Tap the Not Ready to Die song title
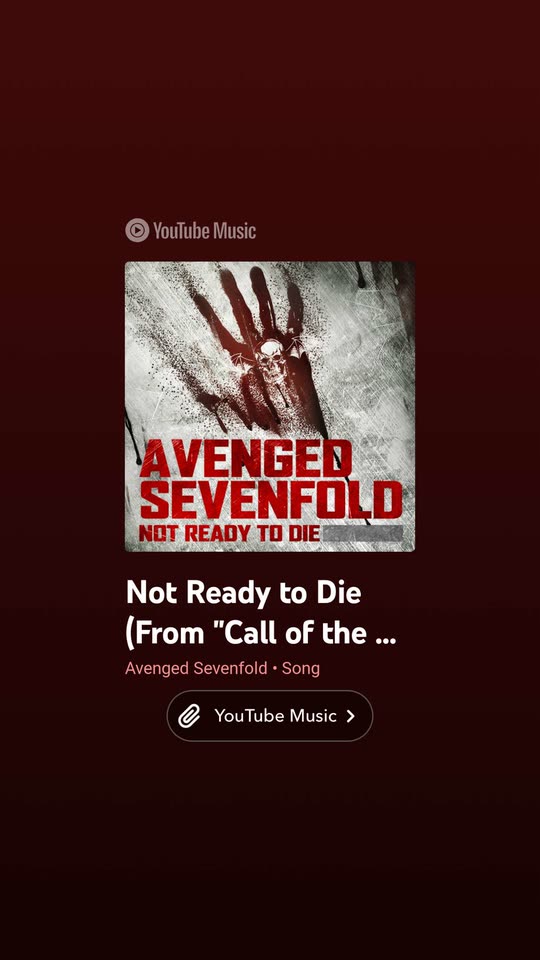The width and height of the screenshot is (540, 960). 244,593
